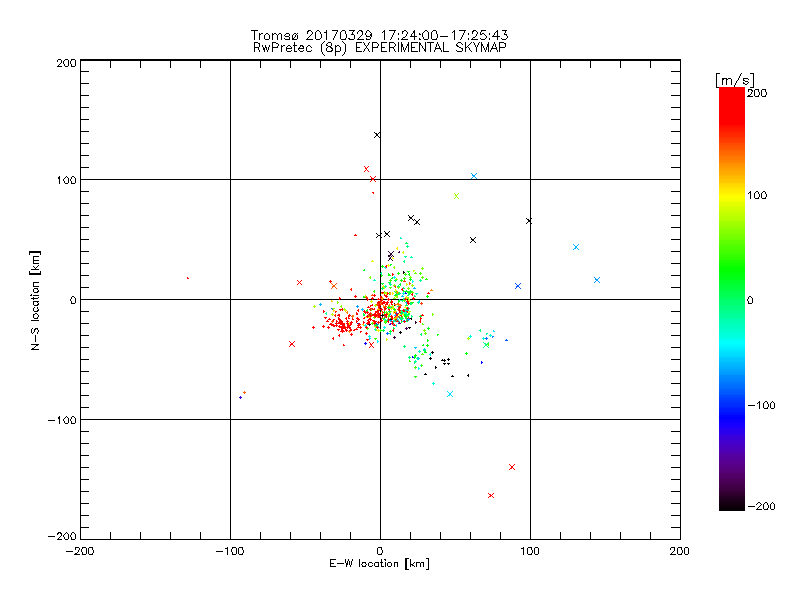
Task: Click the [m/s] unit label above the colorbar
Action: pos(735,80)
